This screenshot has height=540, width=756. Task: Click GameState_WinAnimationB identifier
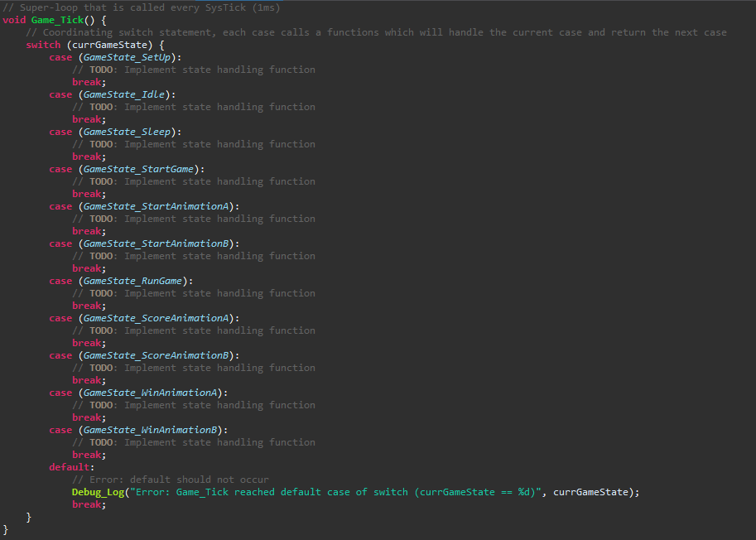[151, 430]
